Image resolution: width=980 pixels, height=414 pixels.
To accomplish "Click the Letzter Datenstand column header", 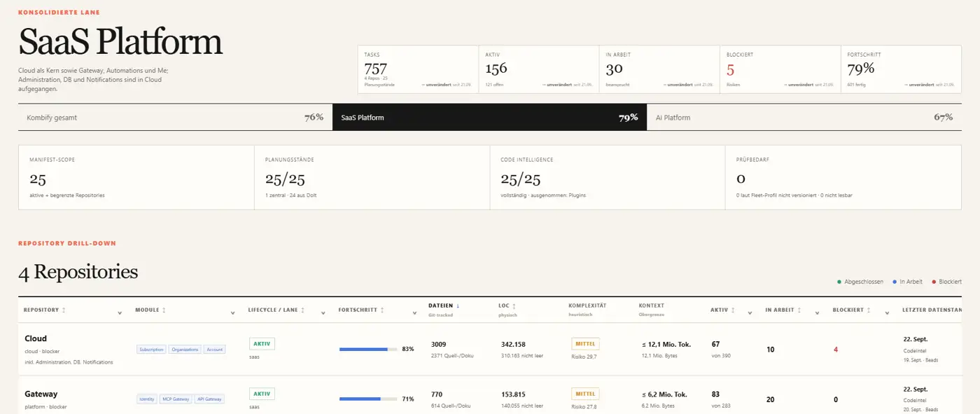I will pos(932,310).
